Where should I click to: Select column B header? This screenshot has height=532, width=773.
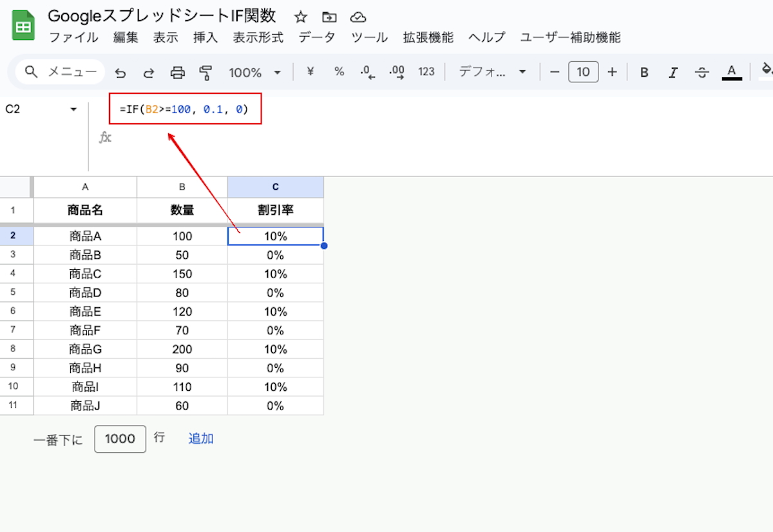click(x=182, y=187)
